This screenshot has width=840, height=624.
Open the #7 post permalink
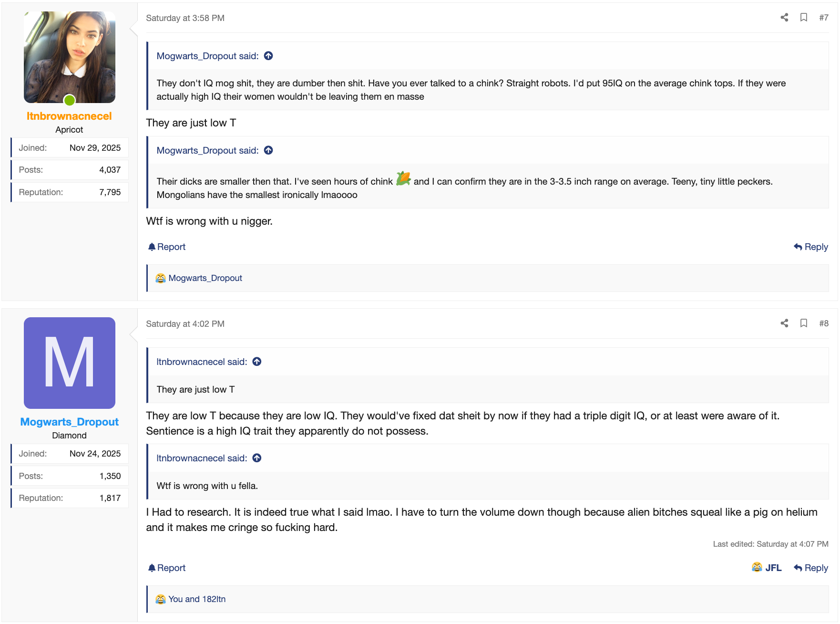click(x=824, y=18)
